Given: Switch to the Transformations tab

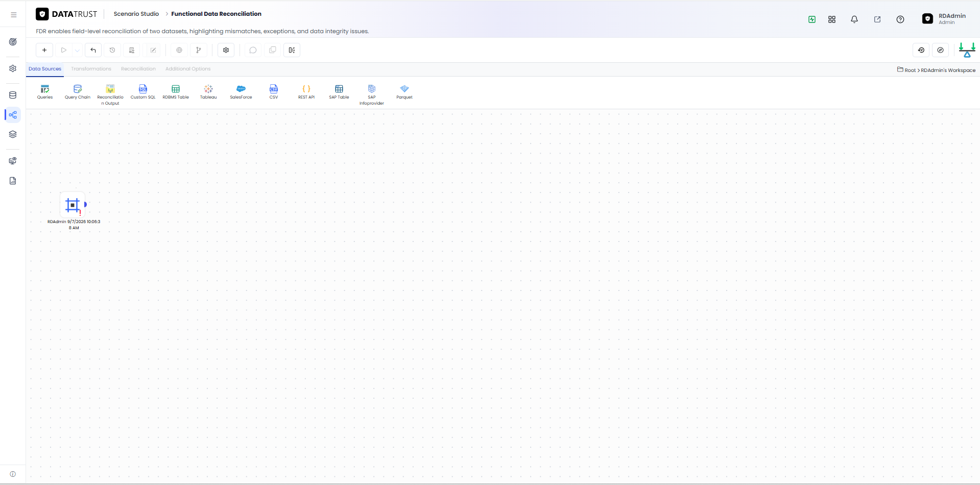Looking at the screenshot, I should (91, 69).
